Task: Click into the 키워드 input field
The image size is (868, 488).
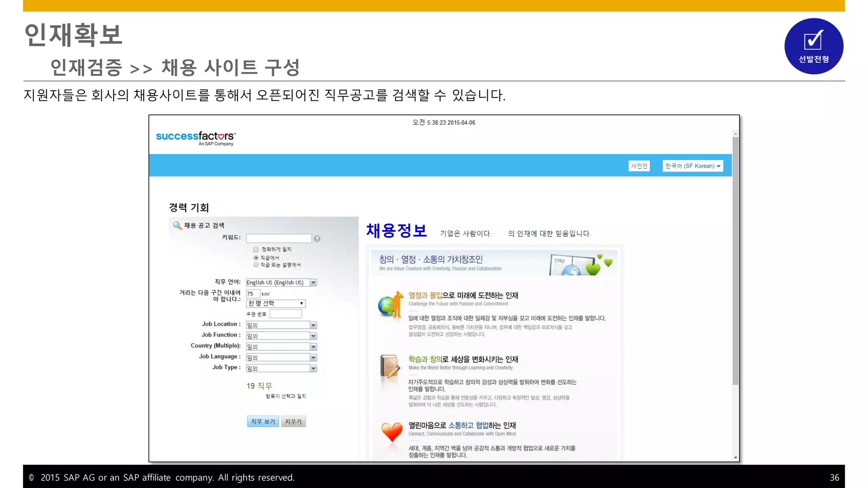Action: (279, 238)
